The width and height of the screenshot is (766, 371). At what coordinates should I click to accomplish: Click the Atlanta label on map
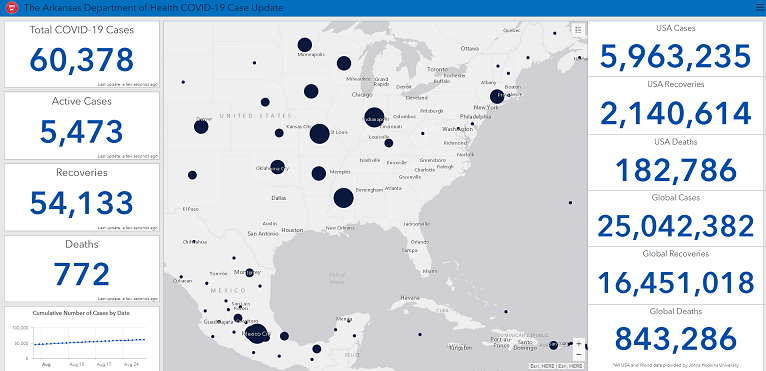click(393, 188)
